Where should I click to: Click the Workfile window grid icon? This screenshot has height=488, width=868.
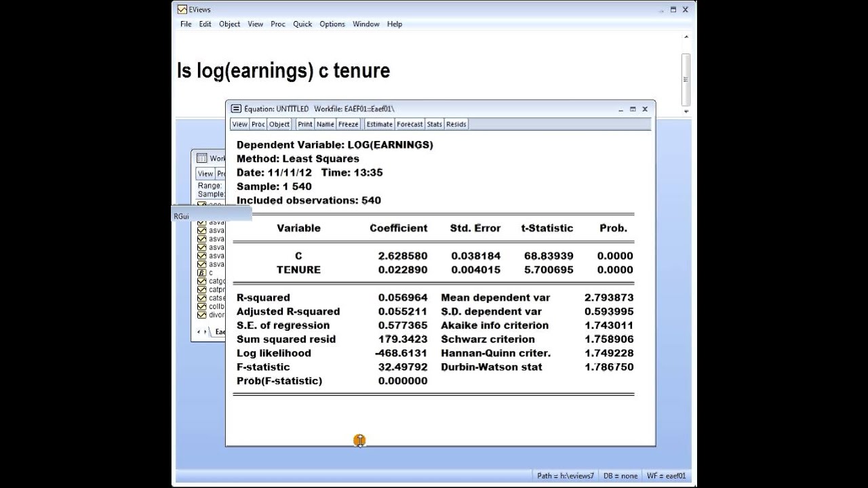tap(201, 158)
